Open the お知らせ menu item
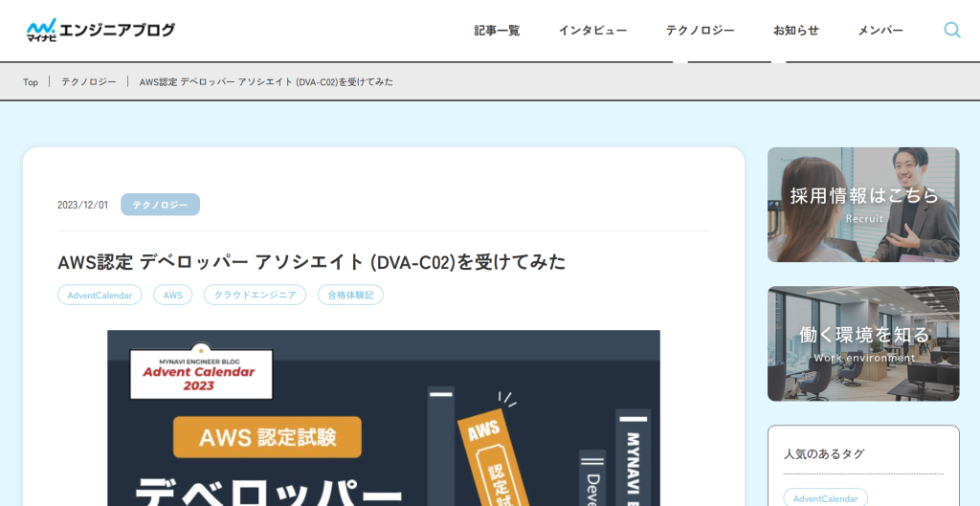 (x=796, y=30)
